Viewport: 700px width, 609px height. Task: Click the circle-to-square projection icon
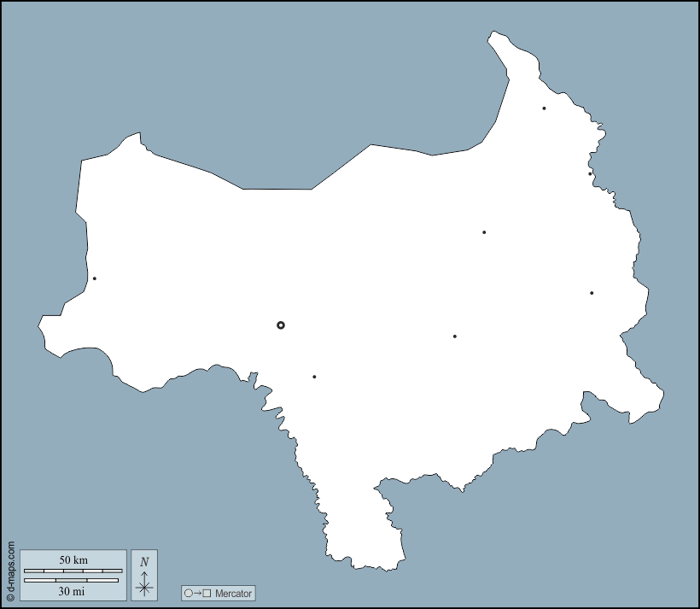click(x=197, y=593)
